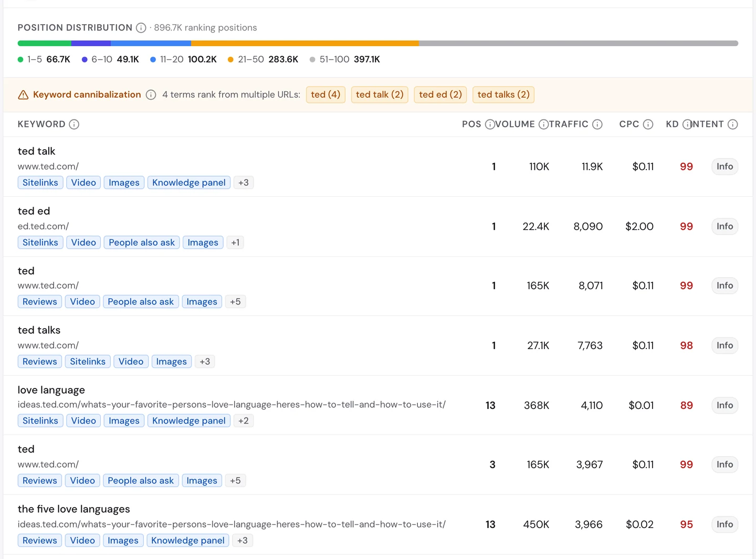Click the info icon beside Keyword cannibalization
The image size is (756, 559).
point(151,94)
